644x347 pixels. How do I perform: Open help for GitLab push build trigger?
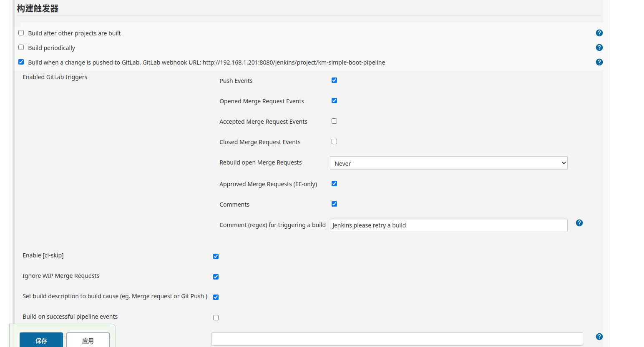(x=599, y=62)
